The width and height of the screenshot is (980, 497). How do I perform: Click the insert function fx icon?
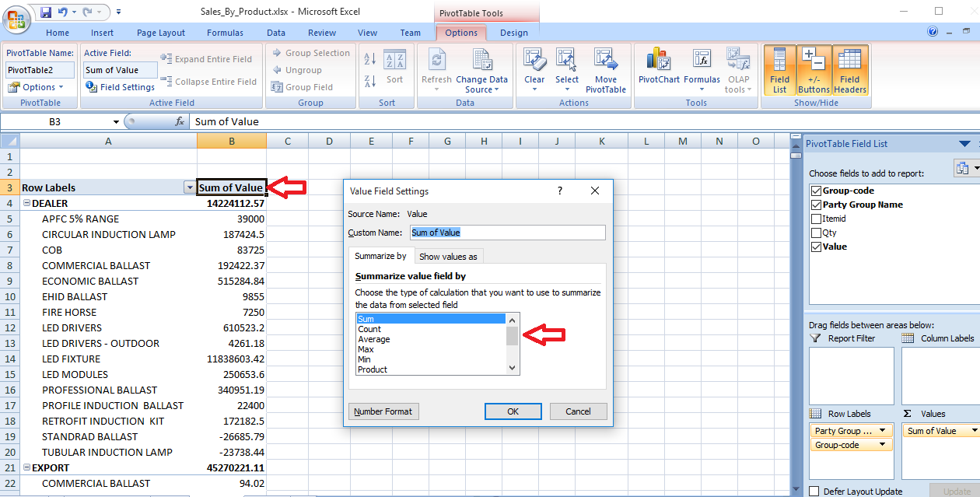180,121
